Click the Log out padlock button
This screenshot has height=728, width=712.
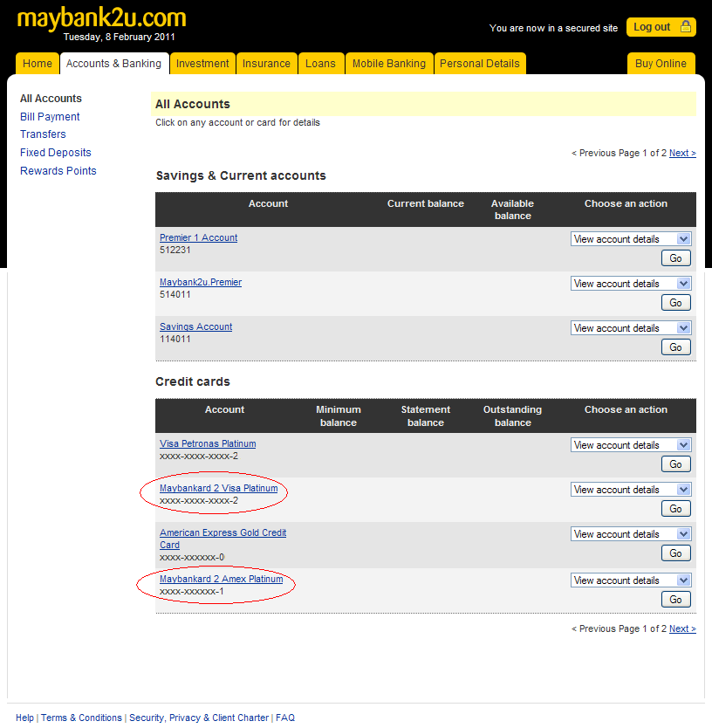pyautogui.click(x=661, y=27)
